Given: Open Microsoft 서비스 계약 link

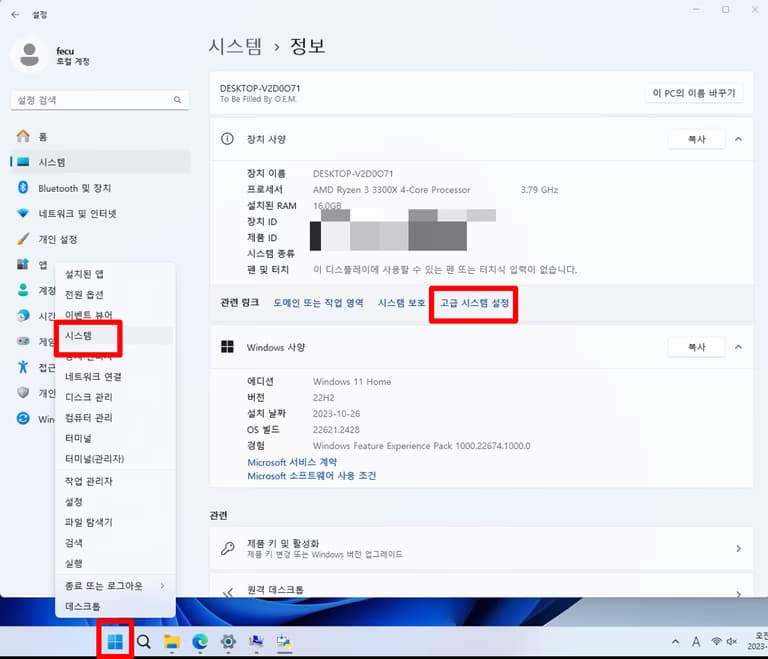Looking at the screenshot, I should tap(292, 462).
